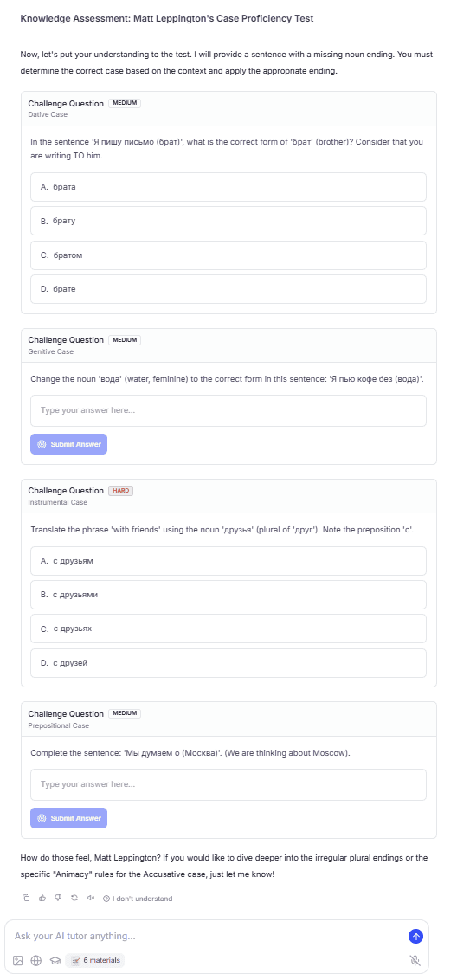
Task: Regenerate the tutor's response
Action: pos(74,898)
